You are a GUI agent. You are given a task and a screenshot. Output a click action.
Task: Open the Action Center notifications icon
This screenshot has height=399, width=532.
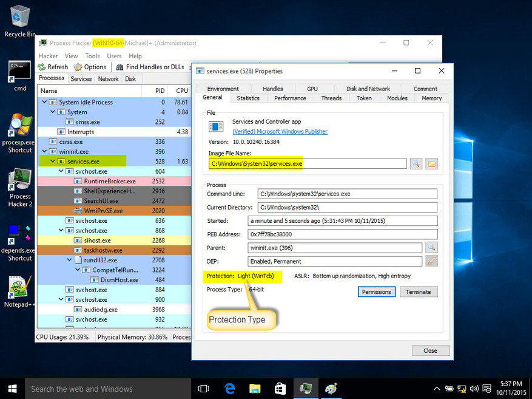[487, 389]
